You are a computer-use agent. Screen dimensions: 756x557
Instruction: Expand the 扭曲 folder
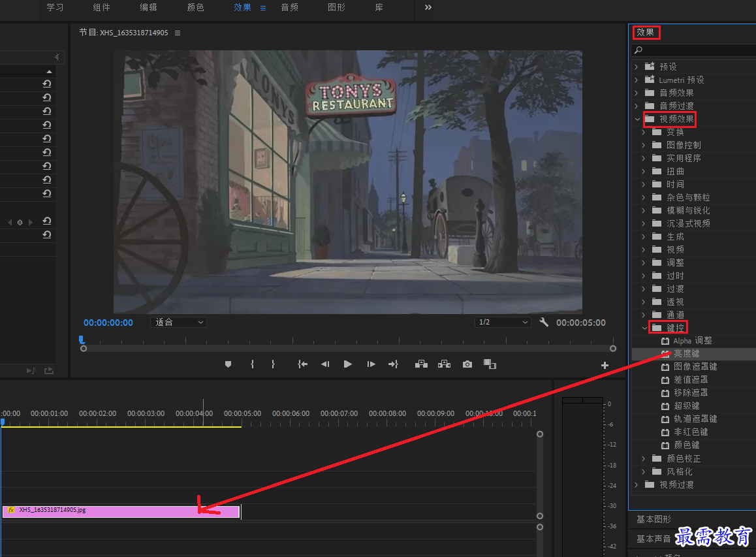coord(644,171)
